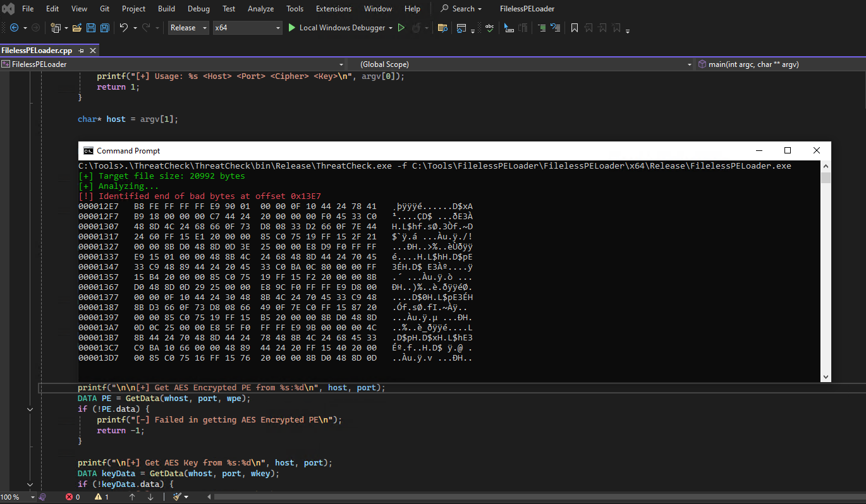Open the Test menu

229,9
